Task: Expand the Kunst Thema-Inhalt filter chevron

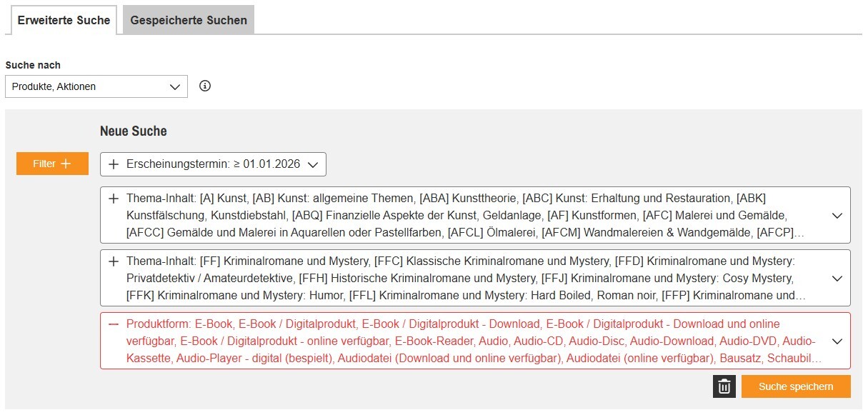Action: tap(837, 216)
